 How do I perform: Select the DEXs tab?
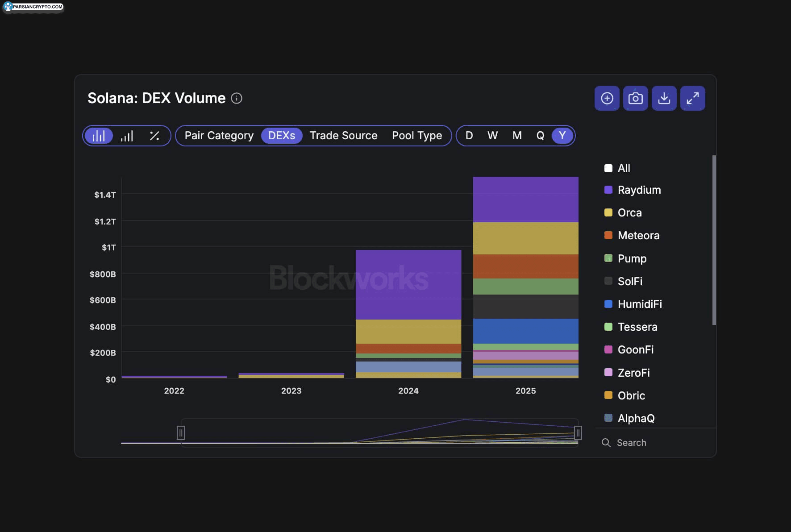tap(281, 136)
